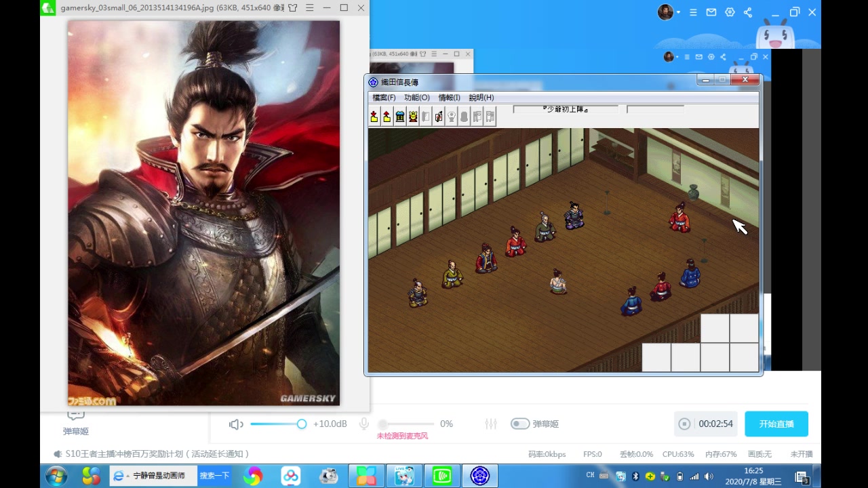Click the CPU:63% status entry
This screenshot has width=868, height=488.
point(678,454)
